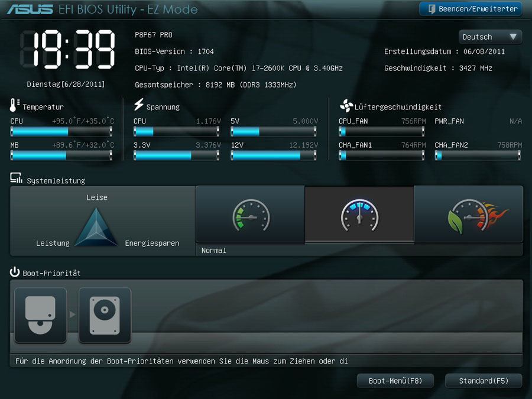This screenshot has height=399, width=532.
Task: Click the 19:39 clock display
Action: coord(68,50)
